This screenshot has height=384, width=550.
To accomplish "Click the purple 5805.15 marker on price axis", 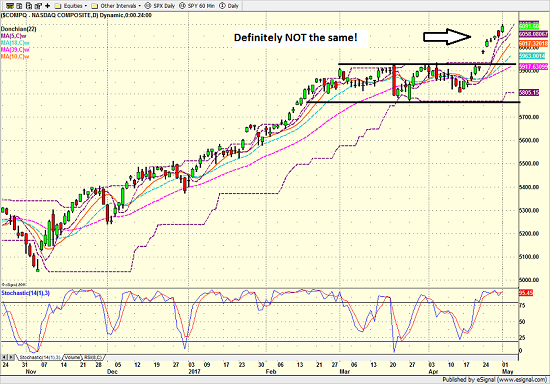I will pyautogui.click(x=529, y=93).
